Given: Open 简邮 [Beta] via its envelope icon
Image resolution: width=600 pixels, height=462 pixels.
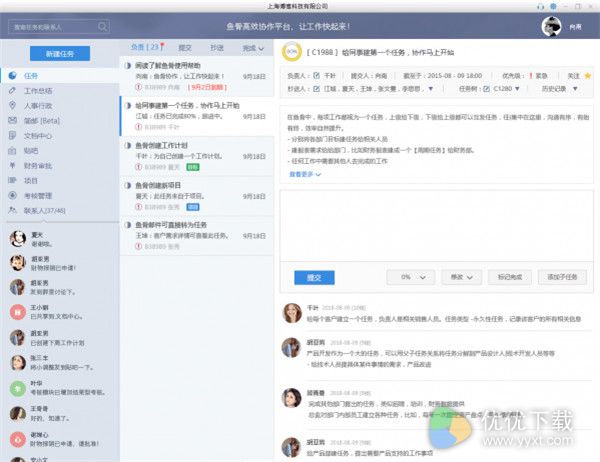Looking at the screenshot, I should (12, 121).
